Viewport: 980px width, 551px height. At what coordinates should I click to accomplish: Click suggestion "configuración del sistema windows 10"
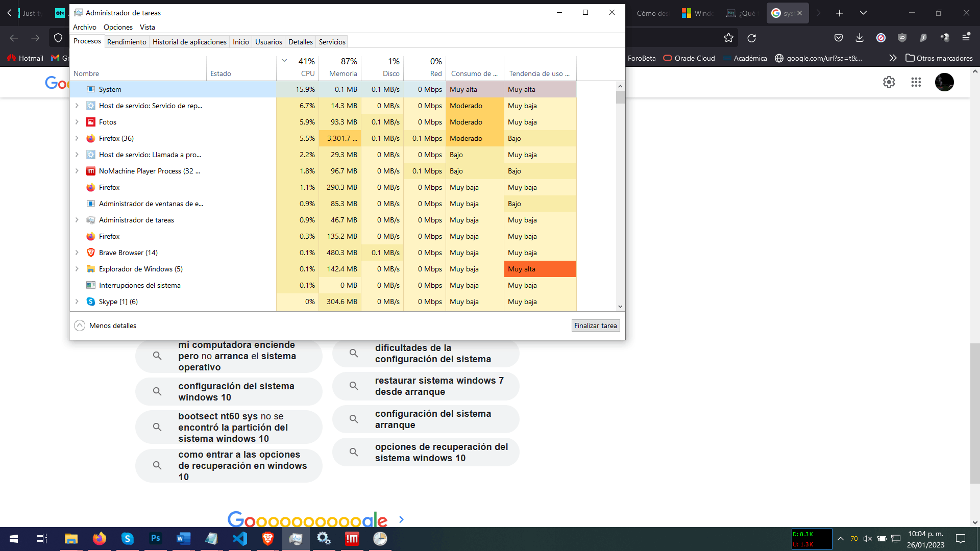click(229, 392)
